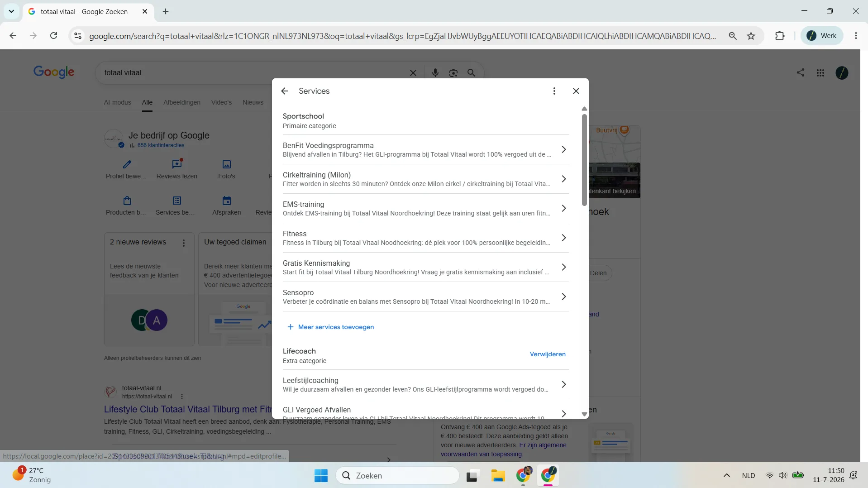
Task: Click the share icon on Google page
Action: click(800, 72)
